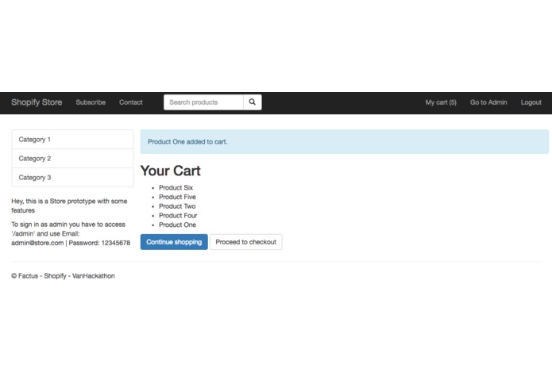Image resolution: width=552 pixels, height=392 pixels.
Task: Click the Your Cart heading
Action: pyautogui.click(x=171, y=171)
